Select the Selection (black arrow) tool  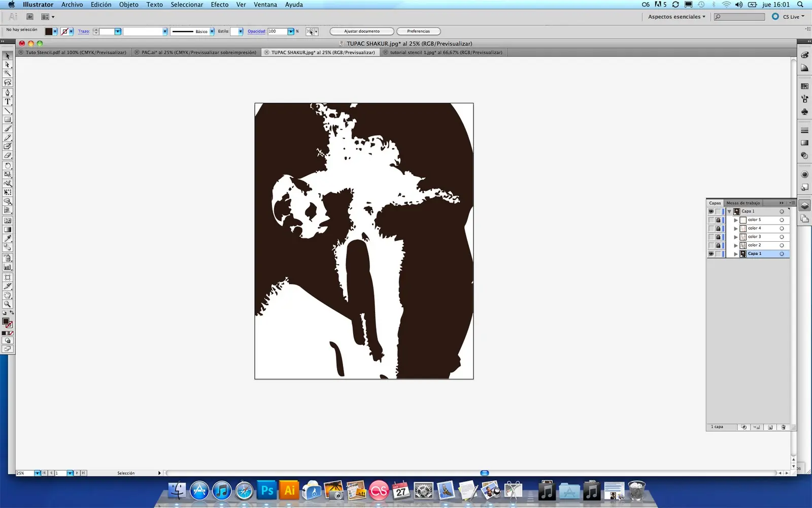click(8, 56)
